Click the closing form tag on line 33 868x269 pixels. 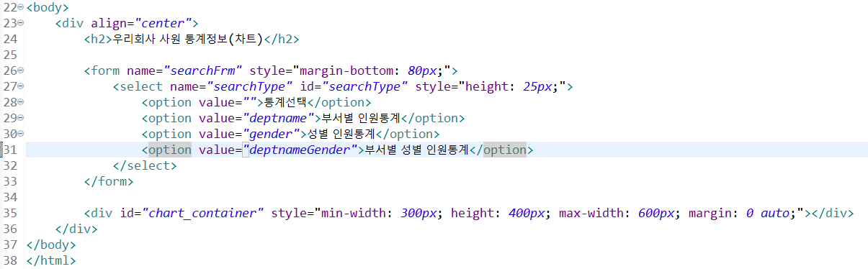tap(108, 181)
